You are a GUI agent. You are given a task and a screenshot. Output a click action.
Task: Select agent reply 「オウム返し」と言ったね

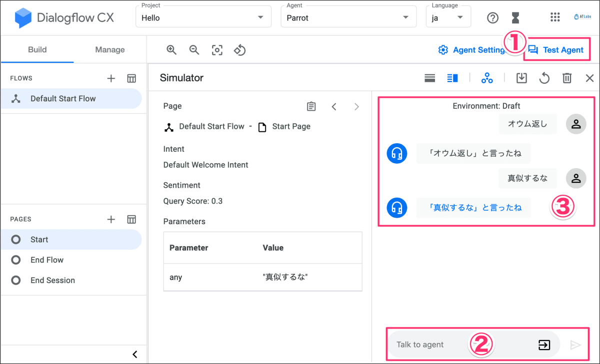tap(473, 153)
